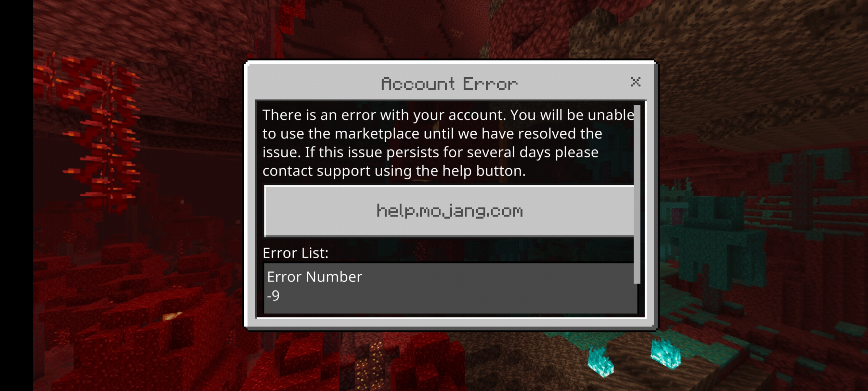The width and height of the screenshot is (868, 391).
Task: Click the left blue soul fire flame
Action: (x=600, y=362)
